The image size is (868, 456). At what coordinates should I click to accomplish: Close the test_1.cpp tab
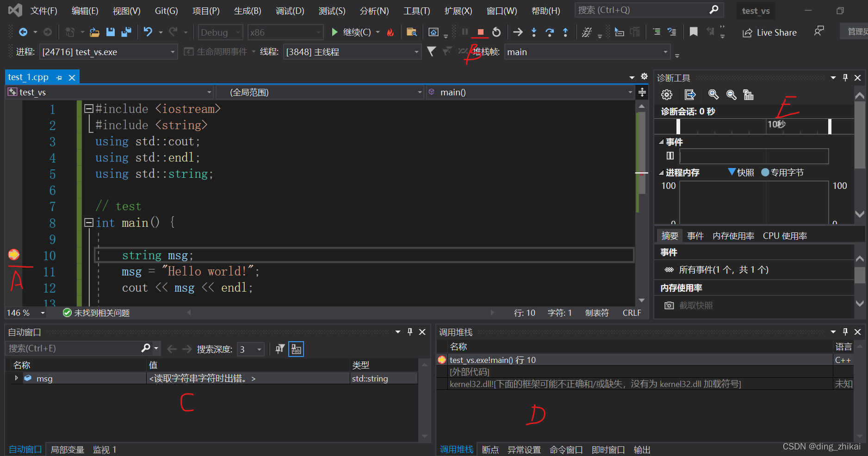point(72,78)
